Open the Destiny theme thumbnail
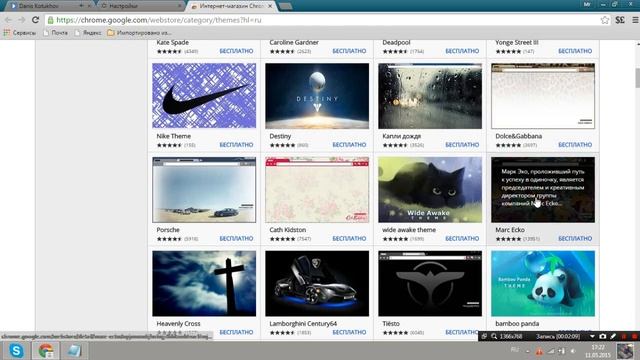The image size is (640, 360). coord(317,96)
